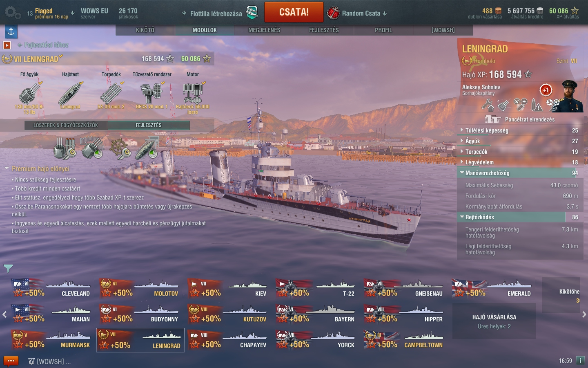Expand the Túlélési képesség section
Screen dimensions: 588x368
point(519,130)
